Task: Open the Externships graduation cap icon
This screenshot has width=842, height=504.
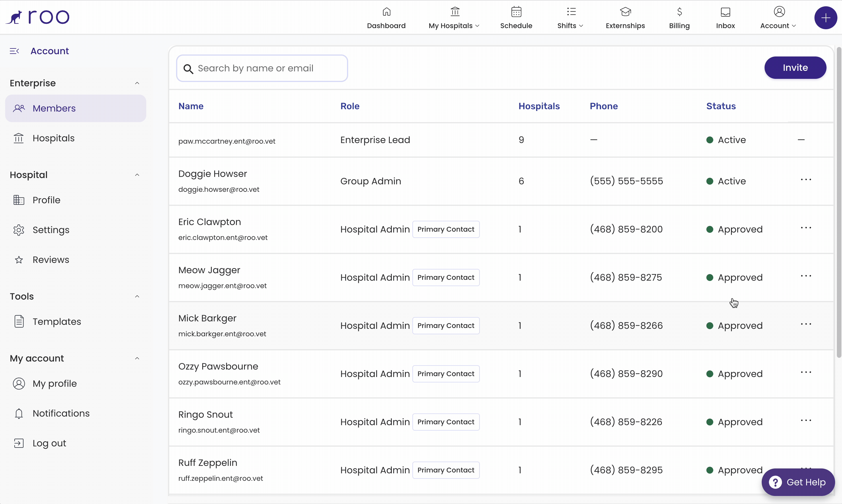Action: 625,12
